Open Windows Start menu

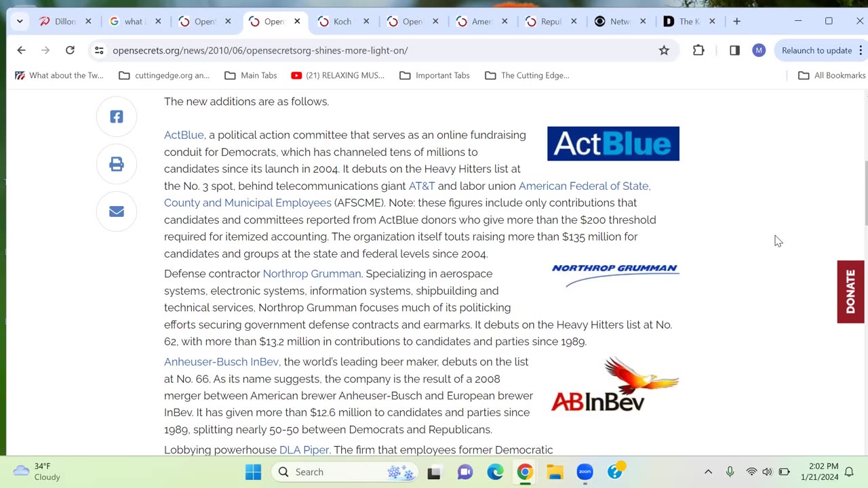pyautogui.click(x=253, y=472)
